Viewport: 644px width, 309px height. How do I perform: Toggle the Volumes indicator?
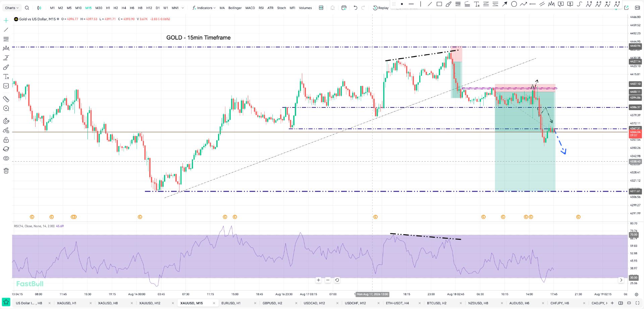pyautogui.click(x=305, y=8)
